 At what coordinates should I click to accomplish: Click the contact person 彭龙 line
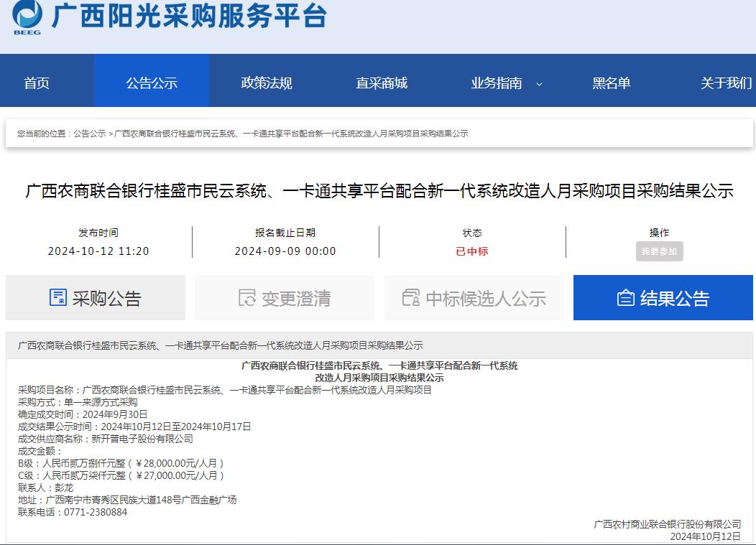coord(46,488)
